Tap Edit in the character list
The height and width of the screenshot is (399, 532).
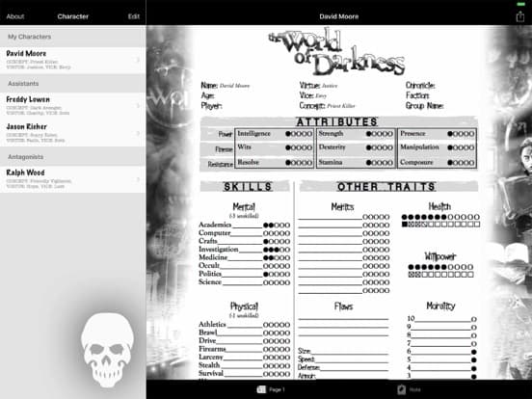point(134,16)
